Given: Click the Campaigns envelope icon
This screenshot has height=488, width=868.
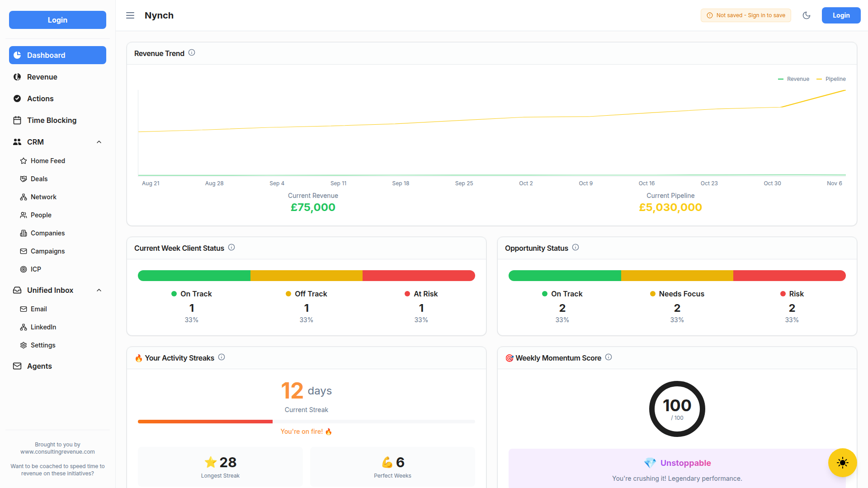Looking at the screenshot, I should point(24,251).
